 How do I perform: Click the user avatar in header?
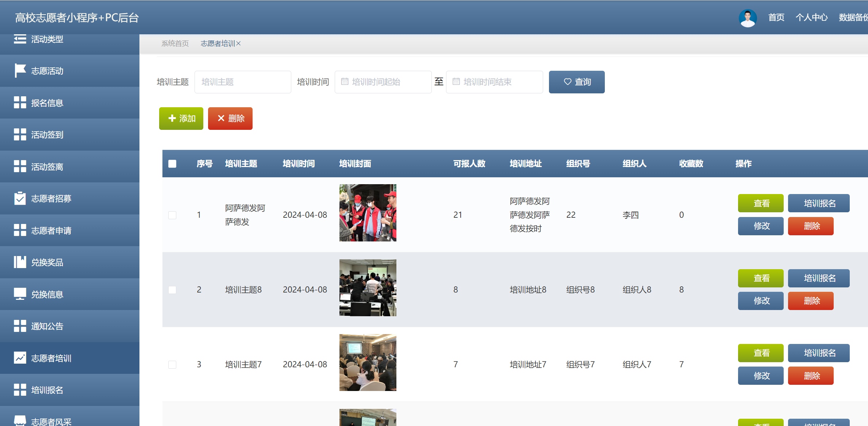click(748, 18)
